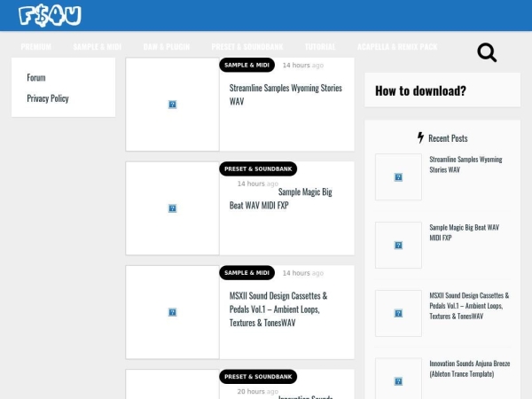Open Acapella & Remix Pack menu
The height and width of the screenshot is (399, 532).
click(x=397, y=46)
